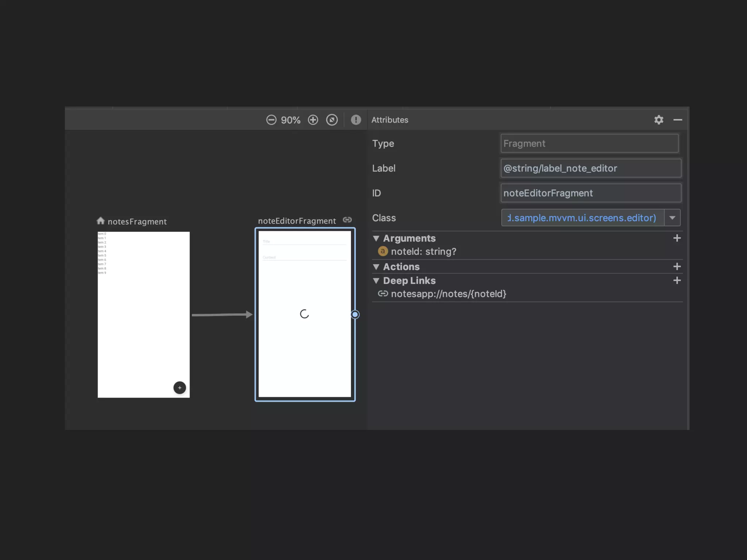Collapse the Deep Links section
The image size is (747, 560).
click(x=376, y=281)
